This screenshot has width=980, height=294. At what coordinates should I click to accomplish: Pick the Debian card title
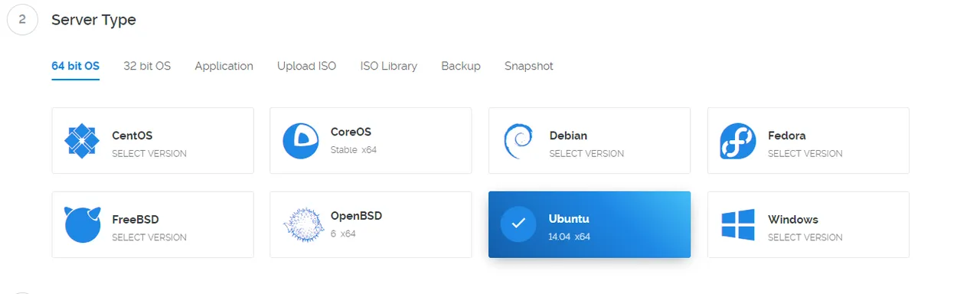[568, 136]
